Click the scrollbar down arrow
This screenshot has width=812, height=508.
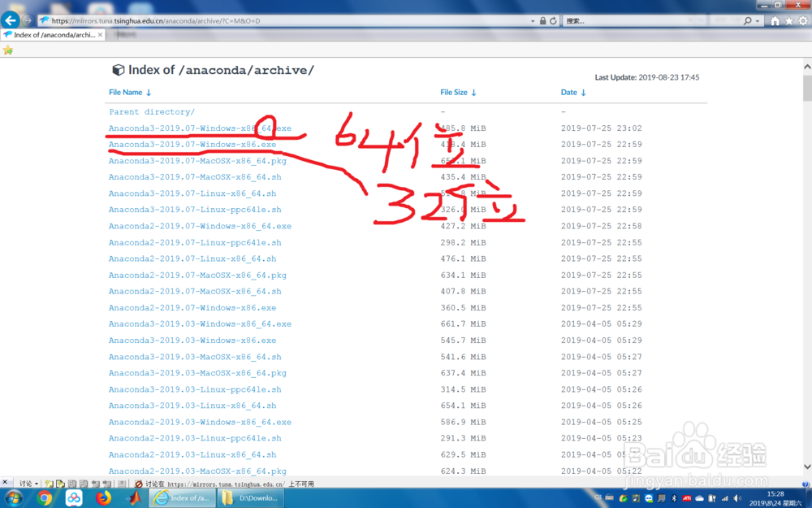click(x=807, y=467)
